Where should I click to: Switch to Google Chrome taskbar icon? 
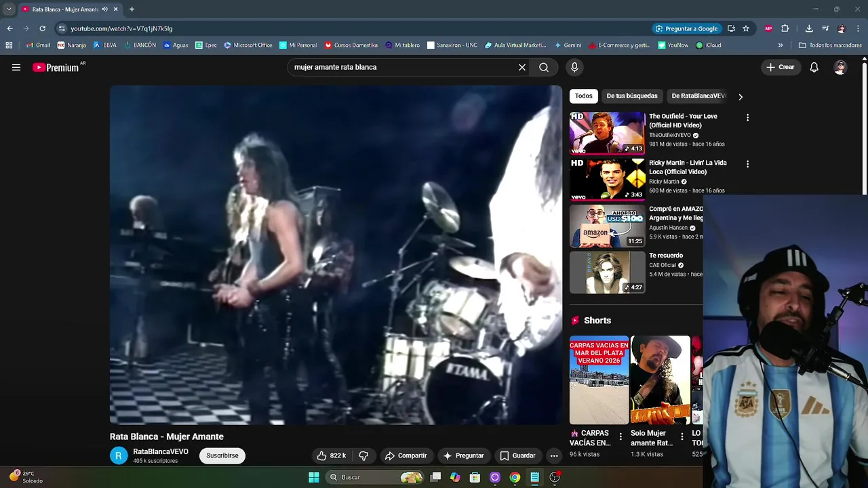pyautogui.click(x=515, y=477)
